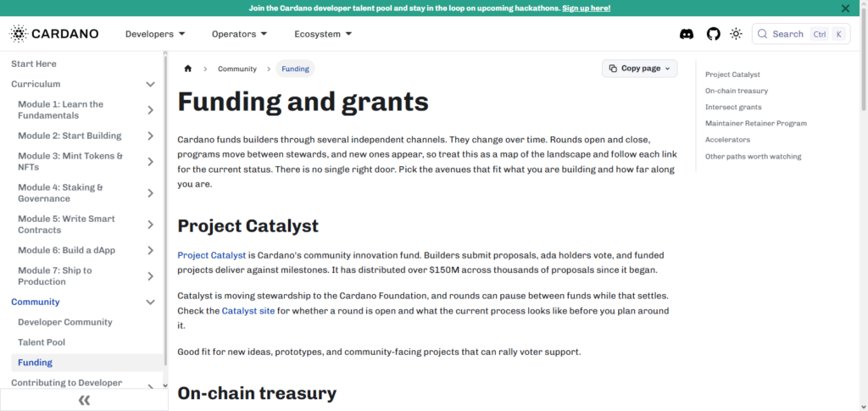Click the search magnifier icon
This screenshot has height=411, width=868.
coord(762,34)
